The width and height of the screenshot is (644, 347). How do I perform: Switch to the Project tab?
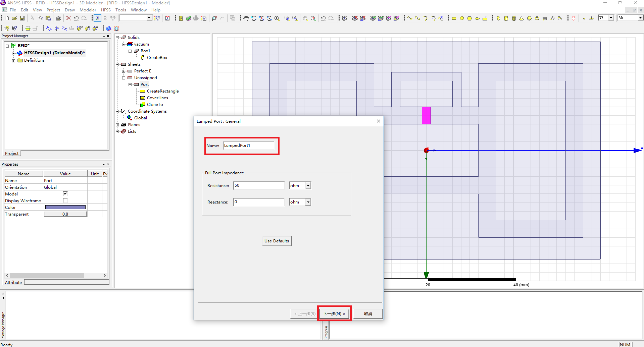pos(12,154)
